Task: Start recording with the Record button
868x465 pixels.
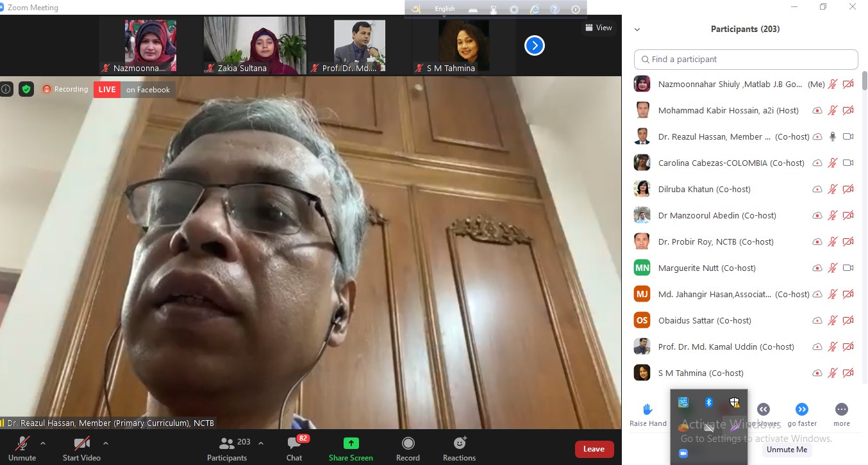Action: pyautogui.click(x=408, y=447)
